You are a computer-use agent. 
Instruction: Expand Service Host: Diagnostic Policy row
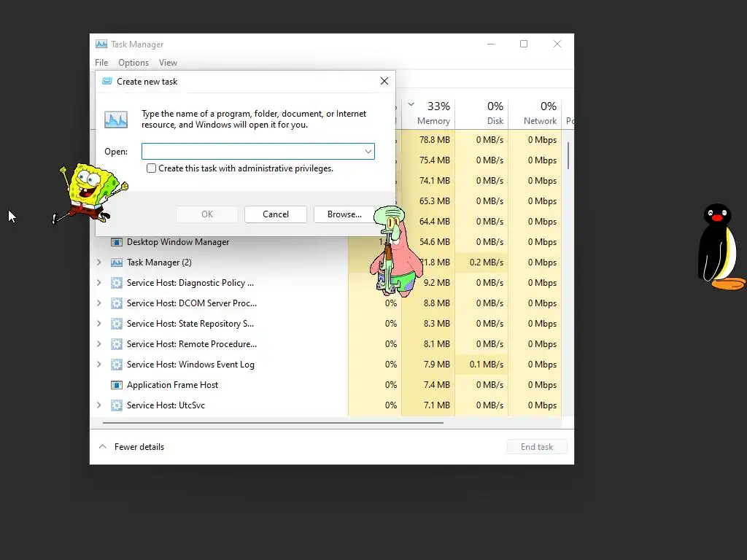coord(99,283)
